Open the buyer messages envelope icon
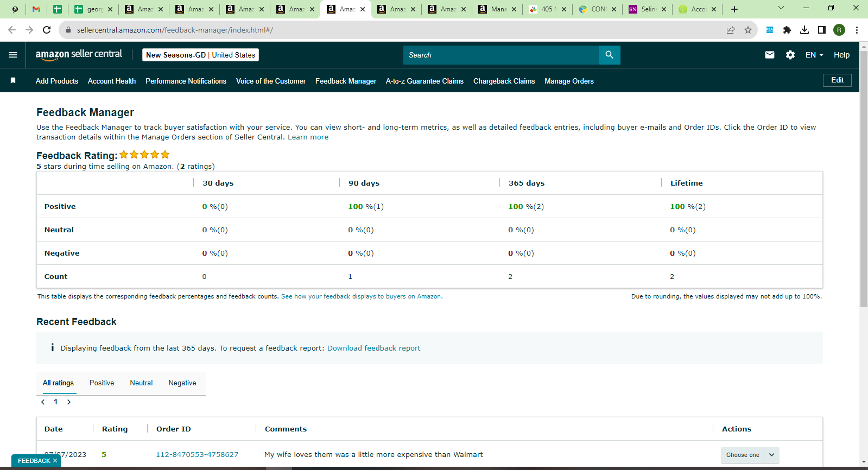The image size is (868, 470). [770, 55]
